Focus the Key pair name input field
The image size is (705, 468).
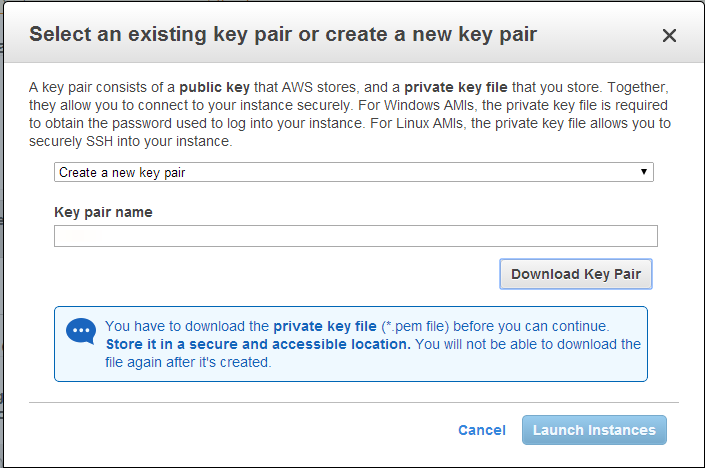(355, 236)
